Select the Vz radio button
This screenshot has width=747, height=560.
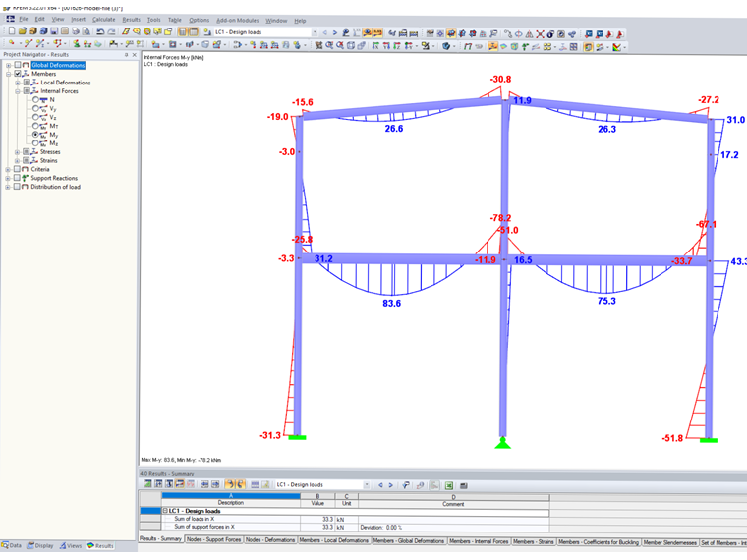(35, 117)
